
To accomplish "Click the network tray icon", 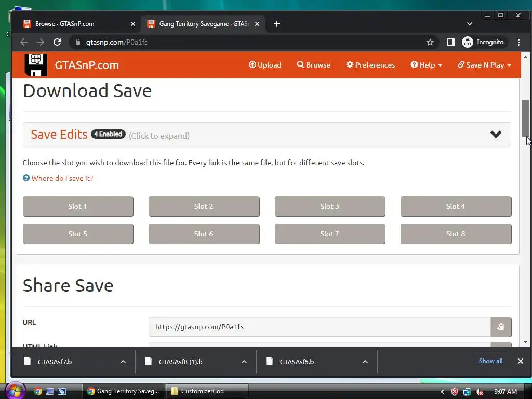I will point(467,392).
